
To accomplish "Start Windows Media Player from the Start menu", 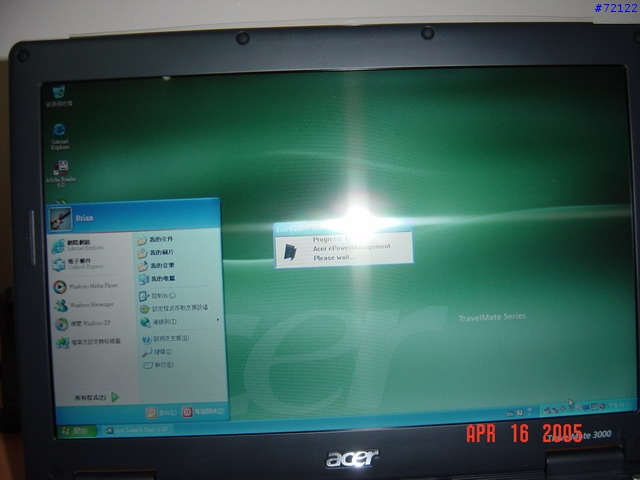I will click(x=86, y=286).
